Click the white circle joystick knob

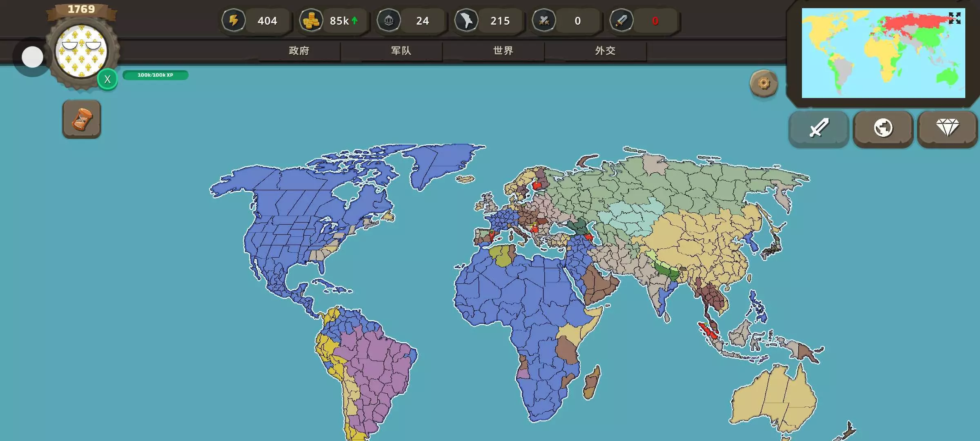click(32, 57)
